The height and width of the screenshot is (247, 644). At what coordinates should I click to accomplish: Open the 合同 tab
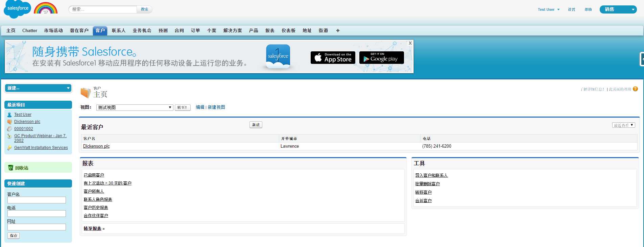point(179,30)
